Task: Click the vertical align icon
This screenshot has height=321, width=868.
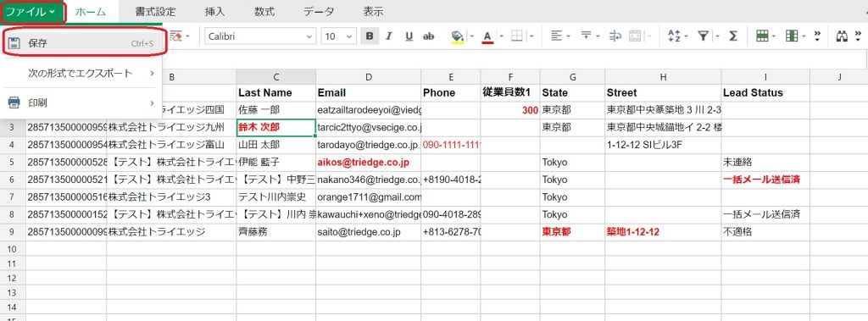Action: pos(587,36)
